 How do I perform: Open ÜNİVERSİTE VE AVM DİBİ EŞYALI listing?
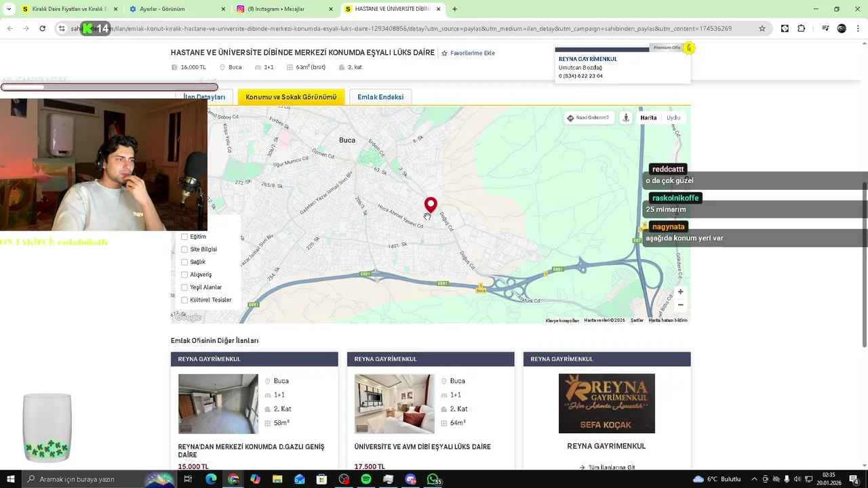pos(422,447)
